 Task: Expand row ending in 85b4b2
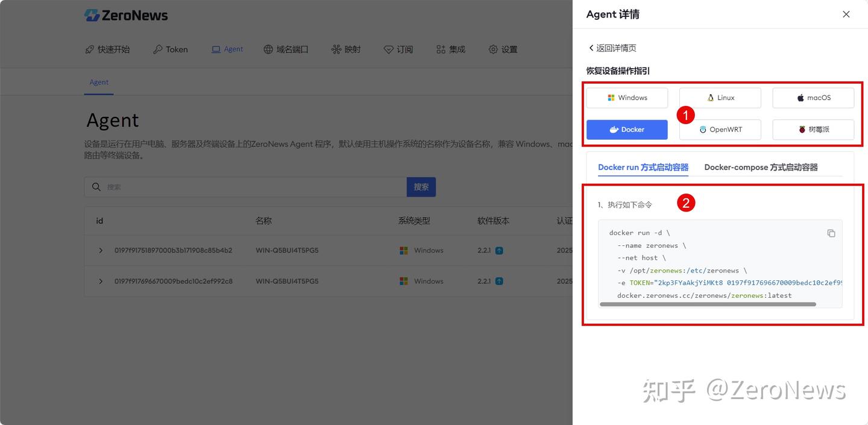[x=101, y=250]
